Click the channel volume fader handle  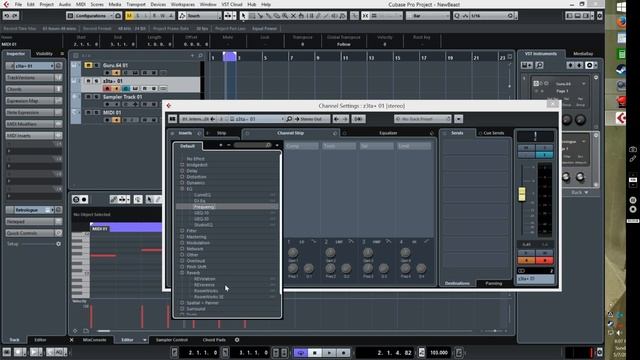[x=522, y=194]
